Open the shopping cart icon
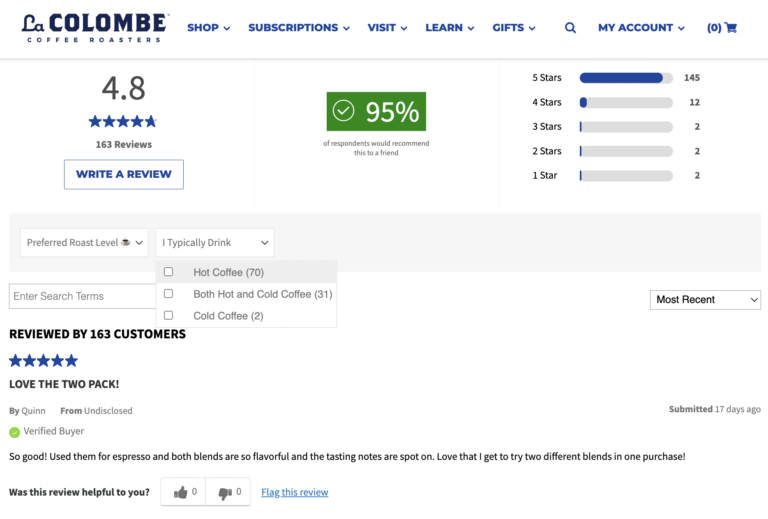This screenshot has width=768, height=519. click(x=730, y=28)
